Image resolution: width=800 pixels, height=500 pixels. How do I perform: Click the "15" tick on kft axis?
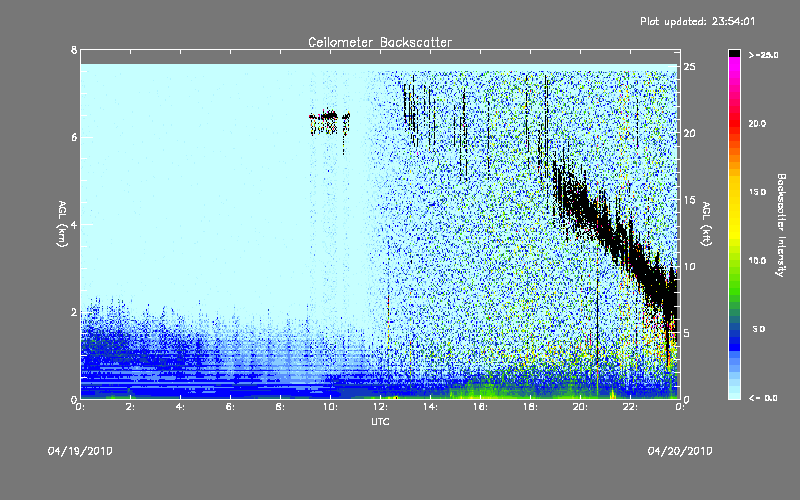pyautogui.click(x=690, y=200)
